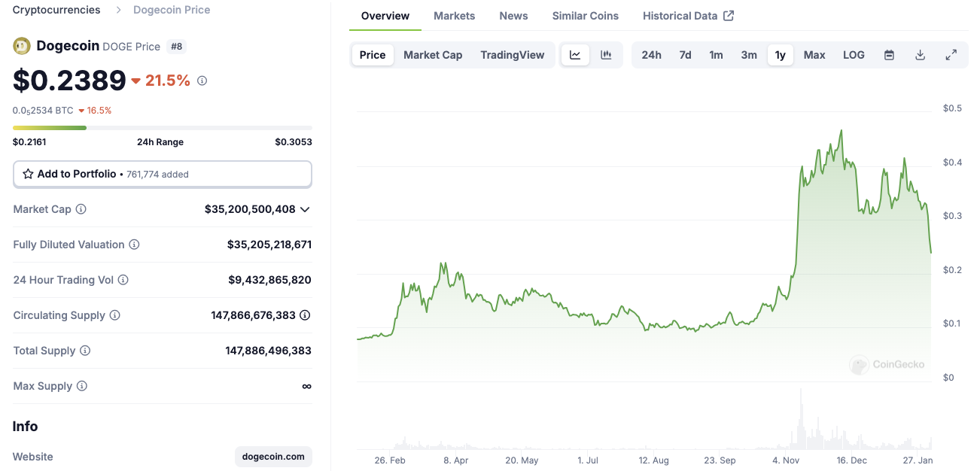Click the $0.2389 current price
This screenshot has width=980, height=471.
pos(69,81)
